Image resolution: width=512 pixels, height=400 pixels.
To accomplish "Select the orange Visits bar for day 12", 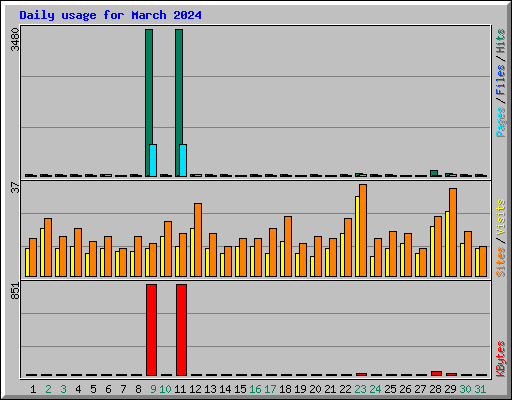I will coord(198,240).
